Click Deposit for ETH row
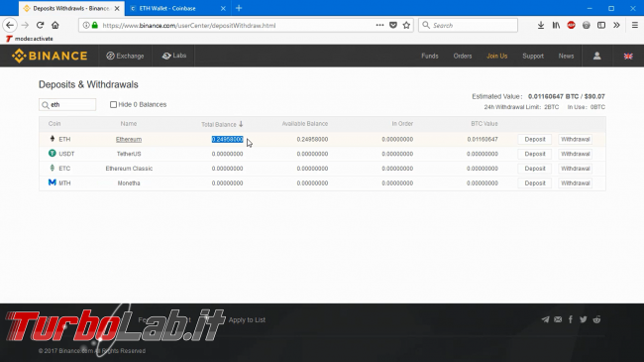Viewport: 644px width, 362px height. coord(535,140)
